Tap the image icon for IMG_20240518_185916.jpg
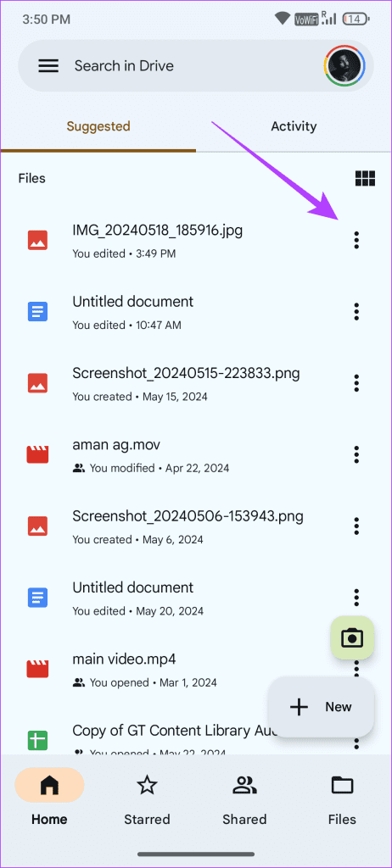The width and height of the screenshot is (392, 868). (37, 240)
